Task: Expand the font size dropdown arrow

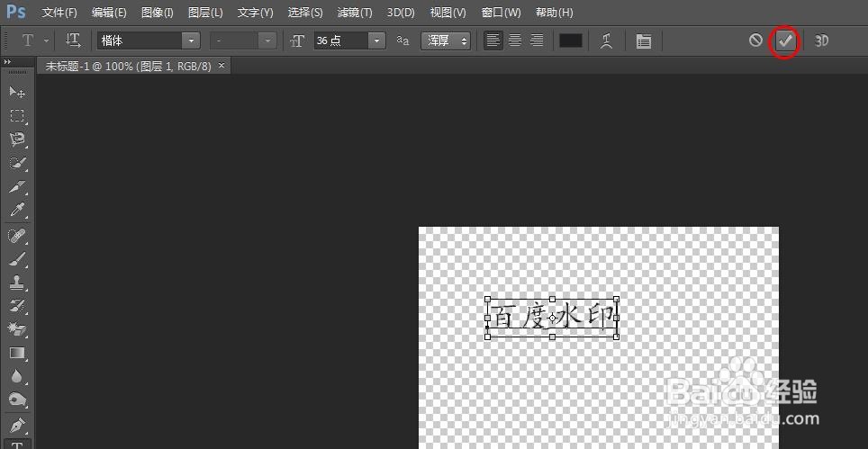Action: tap(376, 40)
